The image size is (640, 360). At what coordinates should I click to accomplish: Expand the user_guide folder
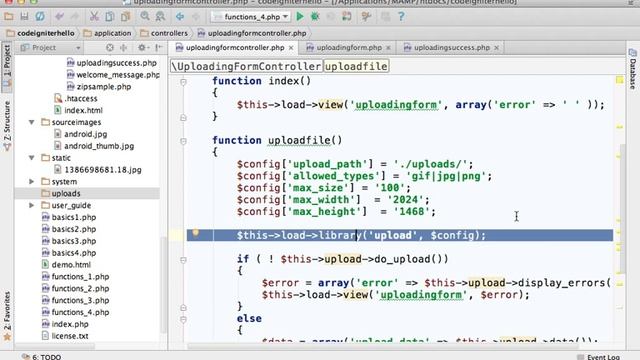point(31,205)
